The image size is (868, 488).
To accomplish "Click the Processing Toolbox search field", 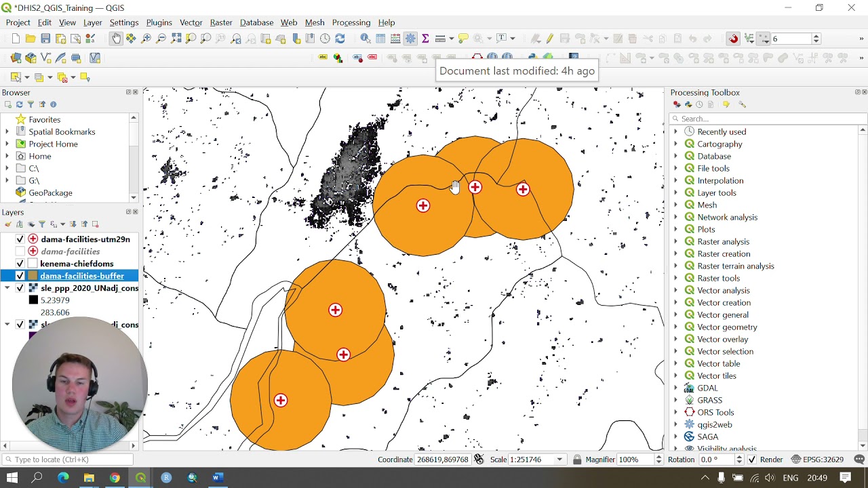I will (x=767, y=119).
